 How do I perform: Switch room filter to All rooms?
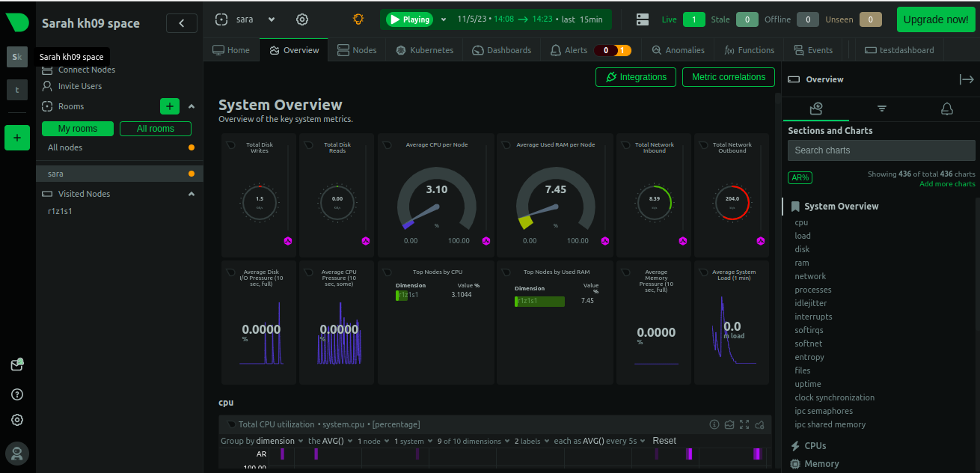pos(156,129)
